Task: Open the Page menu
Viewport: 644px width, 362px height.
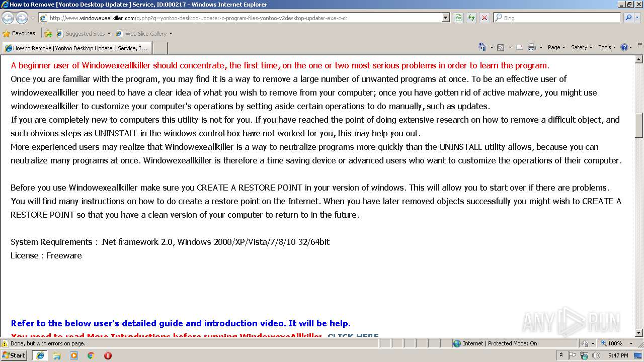Action: pos(556,47)
